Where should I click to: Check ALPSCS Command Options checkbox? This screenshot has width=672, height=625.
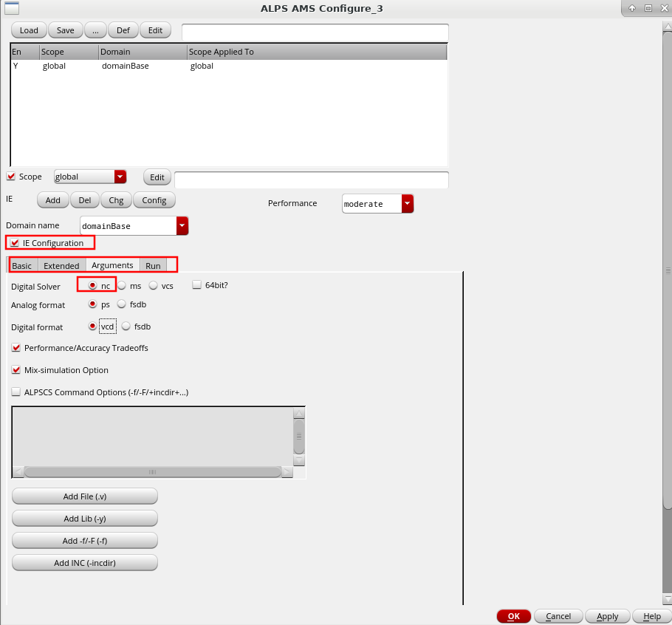(x=16, y=392)
